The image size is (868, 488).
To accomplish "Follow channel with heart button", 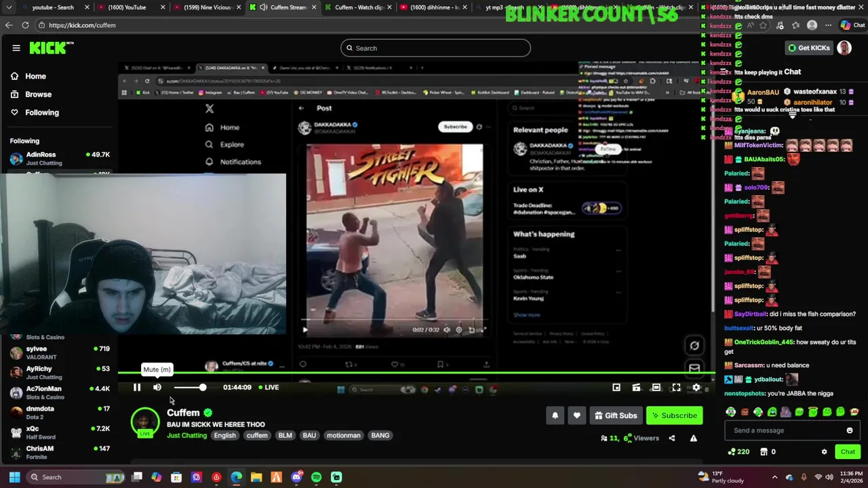I will pyautogui.click(x=576, y=415).
